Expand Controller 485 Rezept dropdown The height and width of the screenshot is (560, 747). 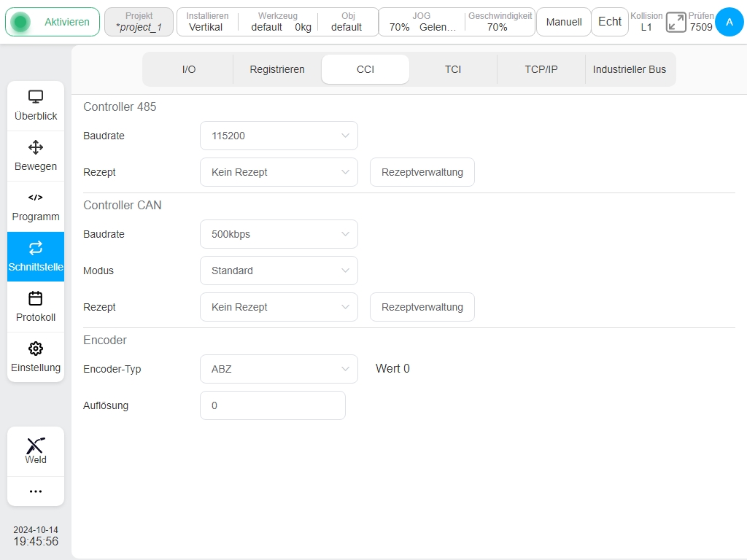click(279, 172)
